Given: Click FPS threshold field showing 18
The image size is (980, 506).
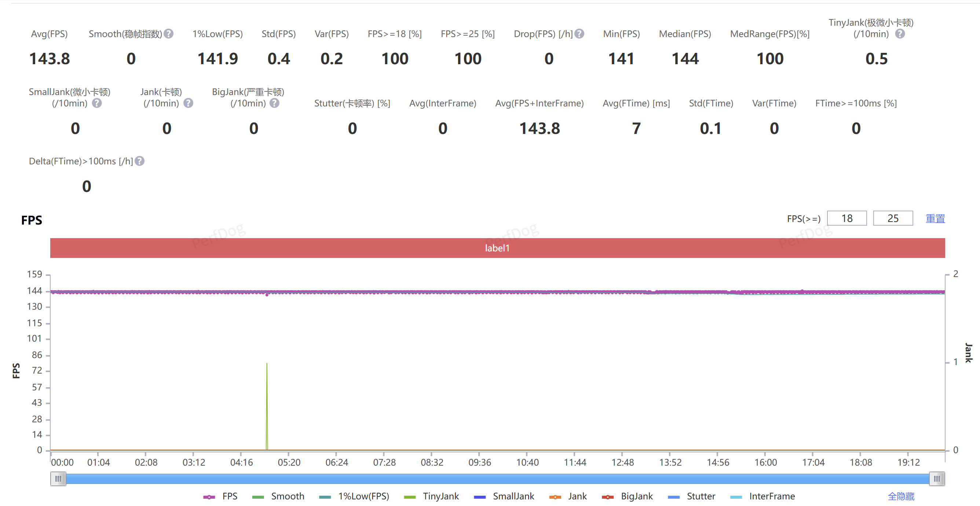Looking at the screenshot, I should 846,219.
